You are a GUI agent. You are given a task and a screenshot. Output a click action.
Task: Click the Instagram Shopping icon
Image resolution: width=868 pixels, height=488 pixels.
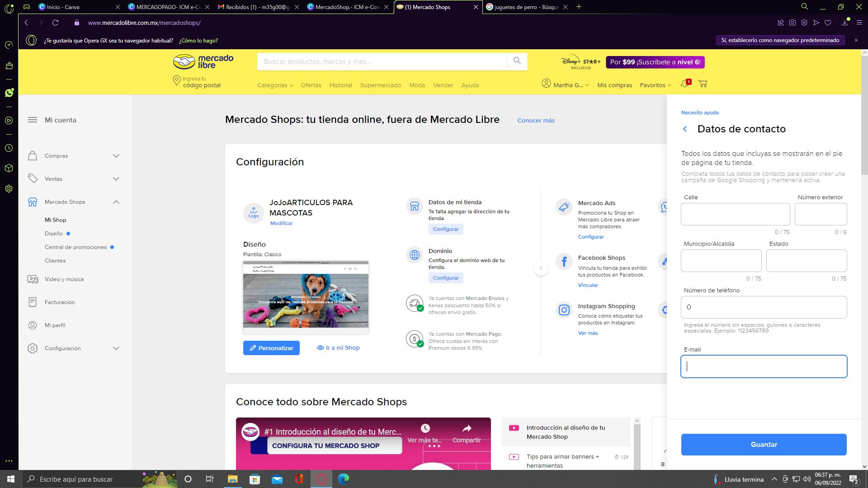(564, 310)
